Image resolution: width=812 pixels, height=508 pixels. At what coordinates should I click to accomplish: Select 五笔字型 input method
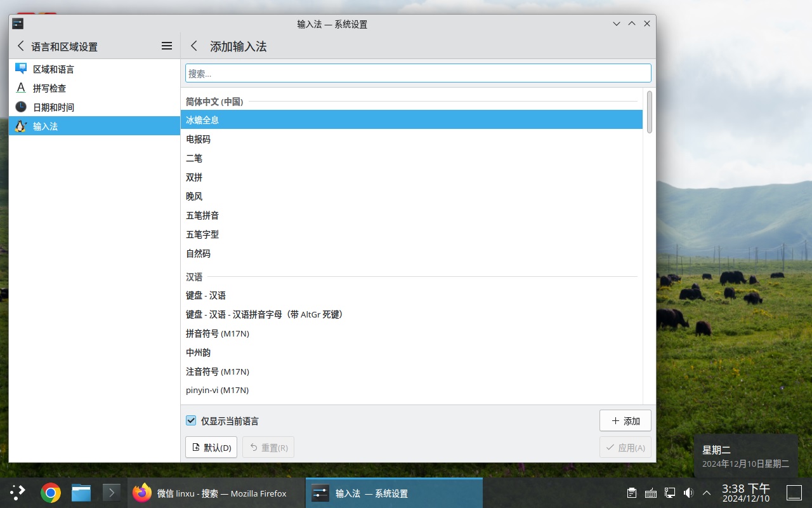[x=412, y=234]
